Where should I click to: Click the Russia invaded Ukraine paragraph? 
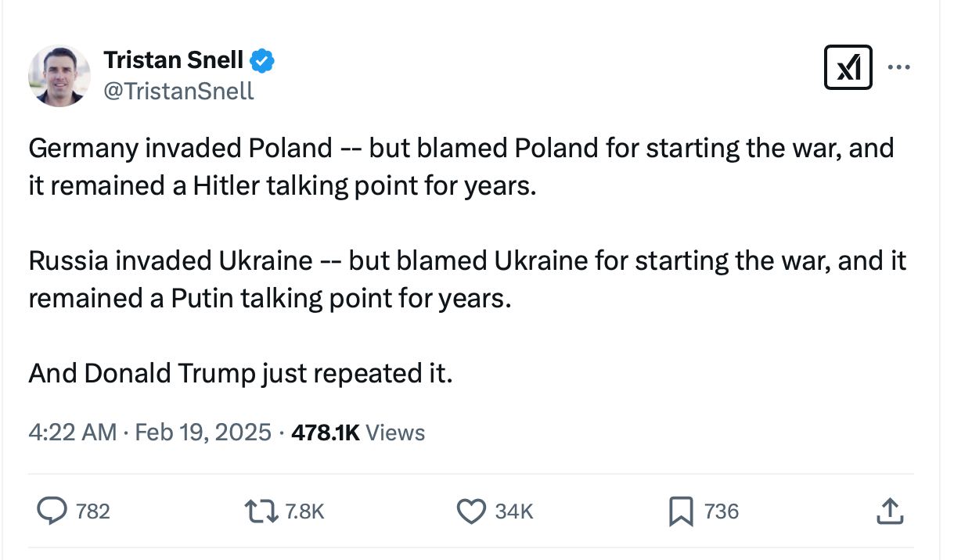click(x=467, y=279)
